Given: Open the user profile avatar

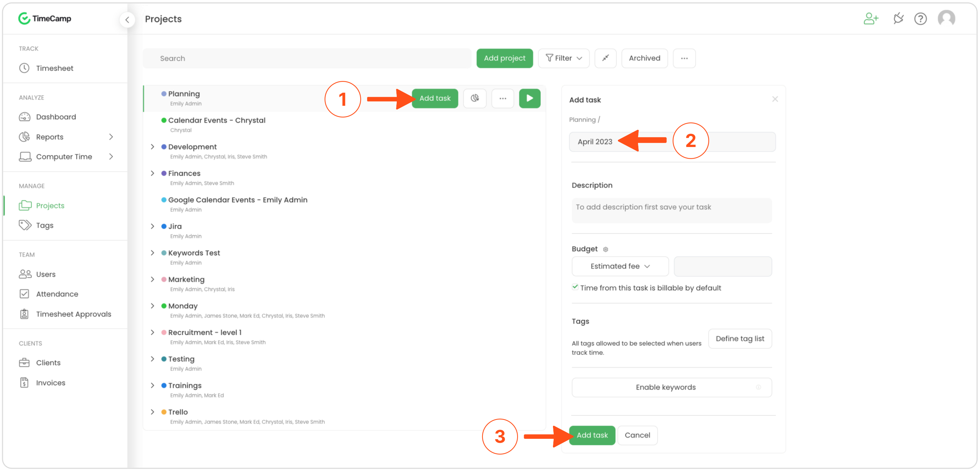Looking at the screenshot, I should 946,18.
